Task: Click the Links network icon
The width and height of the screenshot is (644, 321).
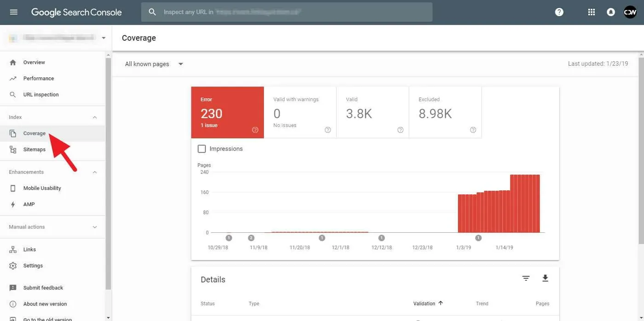Action: [x=13, y=249]
